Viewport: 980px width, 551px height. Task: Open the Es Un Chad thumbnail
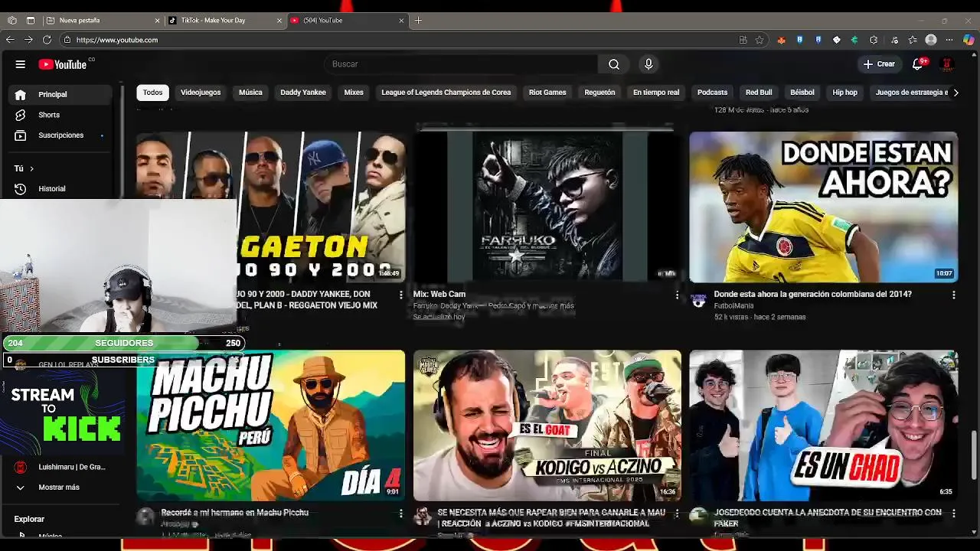point(823,425)
